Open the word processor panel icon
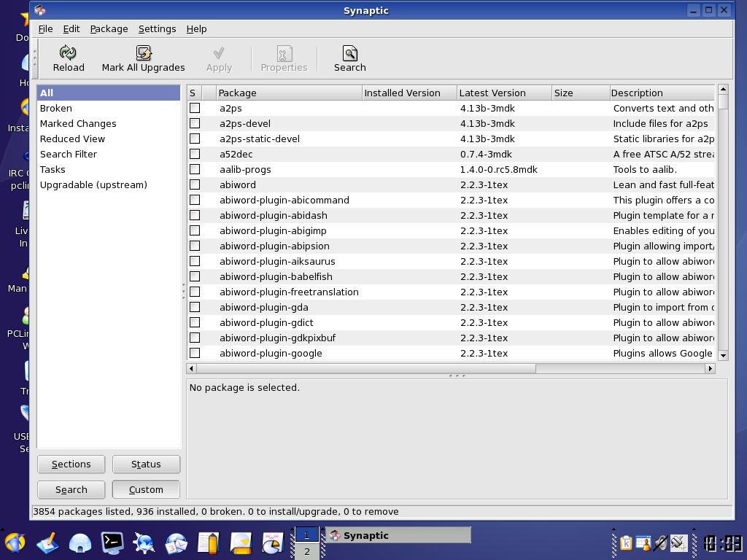 point(208,542)
